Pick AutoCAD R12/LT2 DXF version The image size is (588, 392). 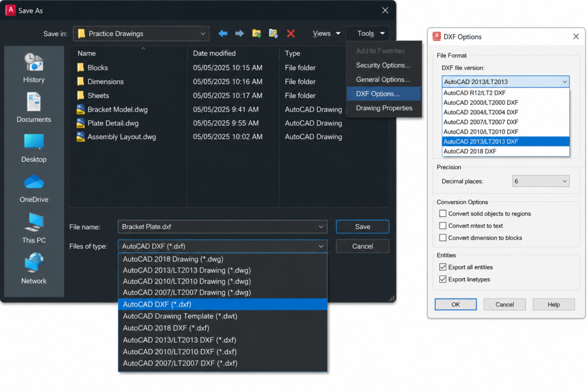505,92
